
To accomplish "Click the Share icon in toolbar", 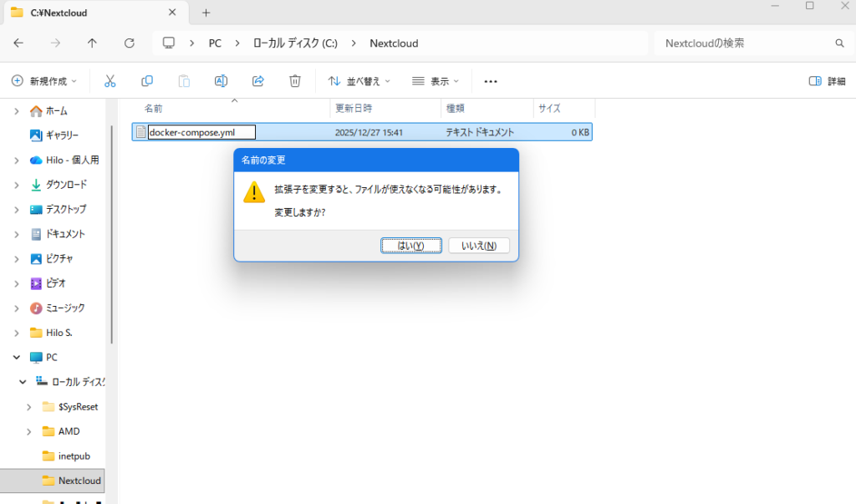I will coord(258,81).
